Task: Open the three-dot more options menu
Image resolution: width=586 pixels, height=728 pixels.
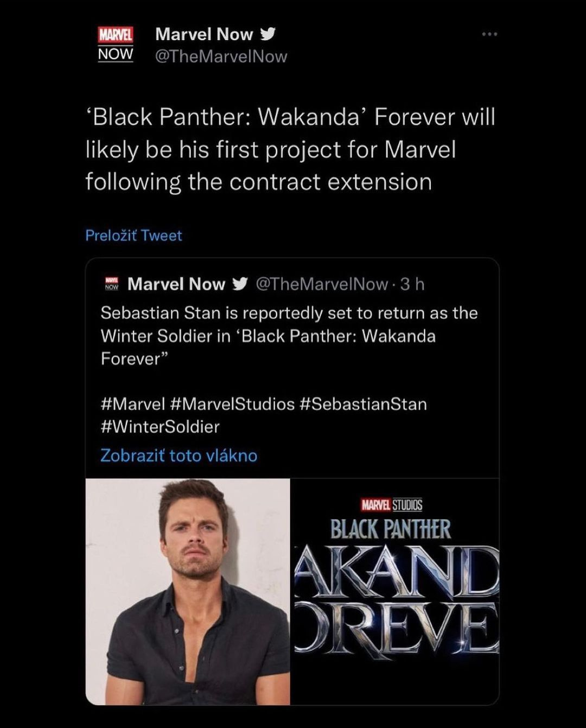Action: [489, 34]
